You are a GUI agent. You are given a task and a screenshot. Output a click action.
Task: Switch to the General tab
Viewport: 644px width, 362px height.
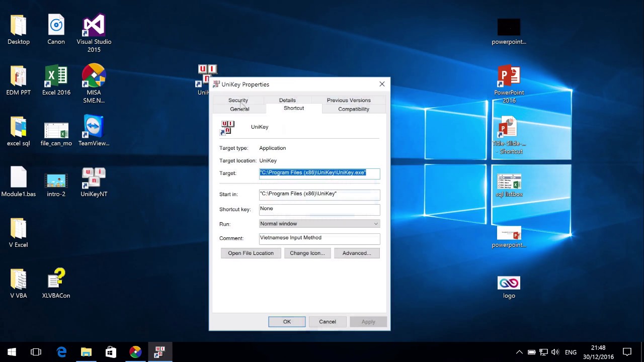point(239,109)
